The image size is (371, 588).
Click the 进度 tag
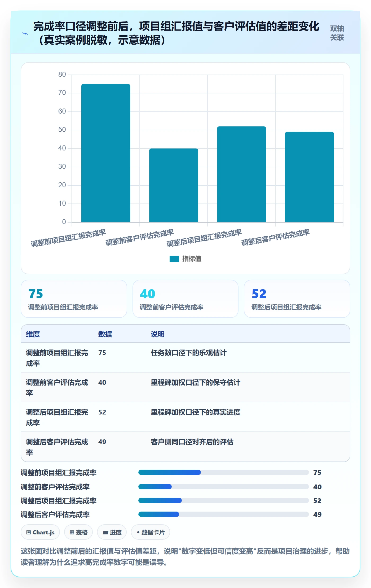click(x=112, y=532)
